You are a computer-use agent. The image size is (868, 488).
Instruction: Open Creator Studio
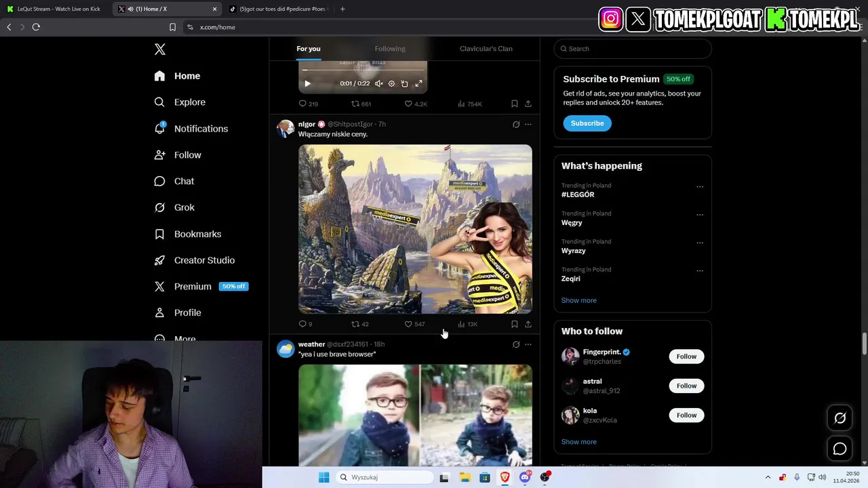tap(195, 260)
